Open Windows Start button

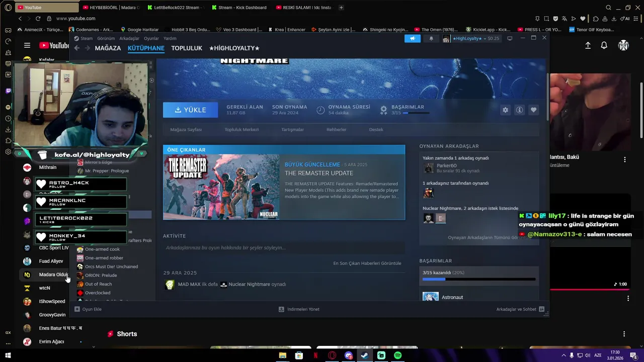(x=8, y=355)
